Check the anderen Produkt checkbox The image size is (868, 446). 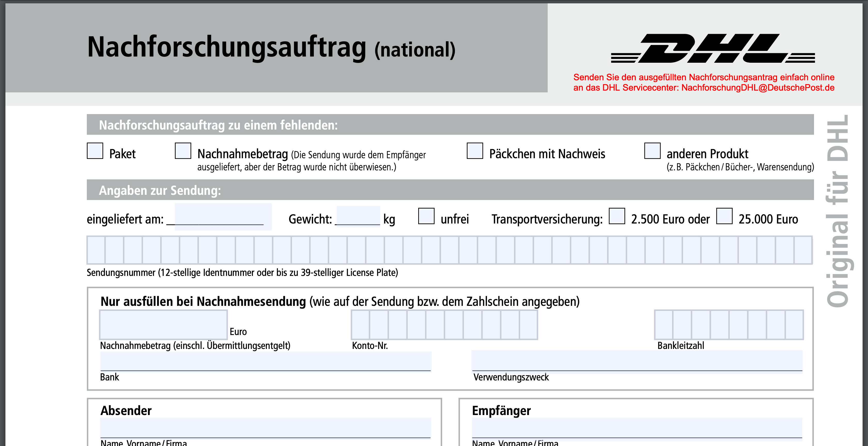pyautogui.click(x=652, y=151)
